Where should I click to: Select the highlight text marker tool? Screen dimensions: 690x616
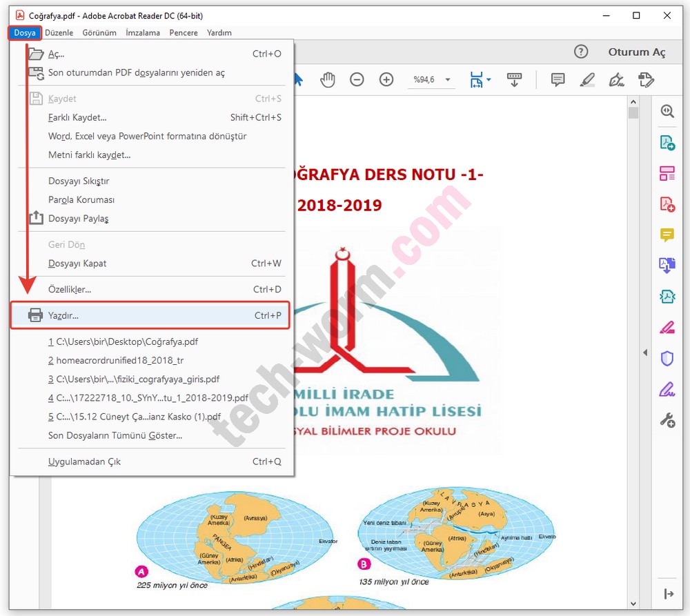tap(587, 80)
